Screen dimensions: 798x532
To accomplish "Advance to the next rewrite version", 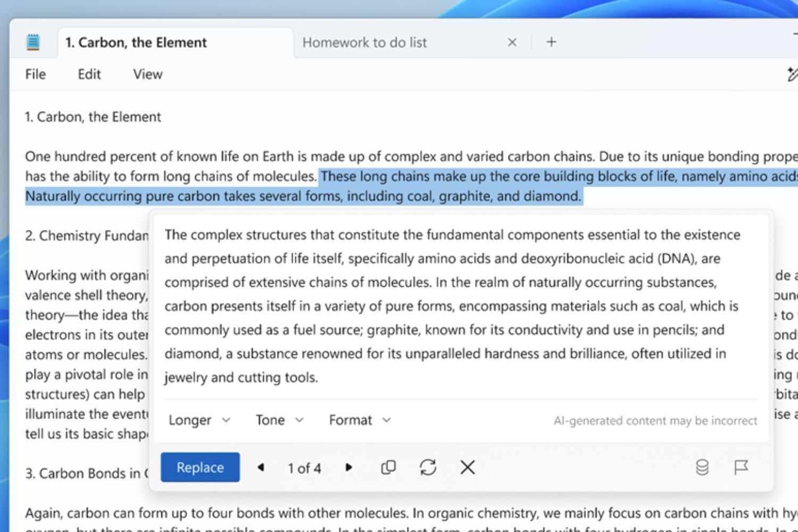I will pyautogui.click(x=348, y=467).
